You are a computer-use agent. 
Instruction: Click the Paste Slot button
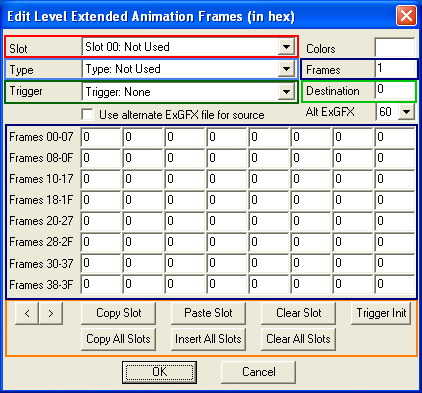coord(208,313)
